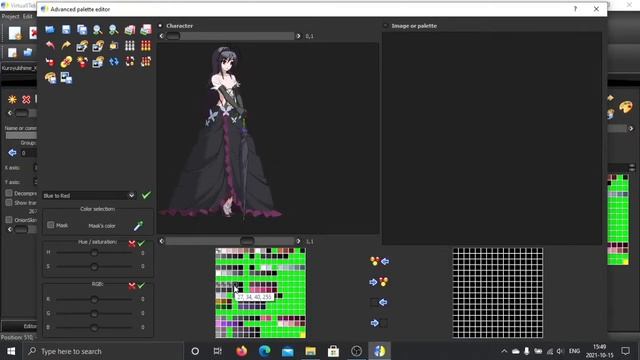Confirm Hue/saturation changes with green check
Viewport: 640px width, 360px height.
click(x=141, y=243)
